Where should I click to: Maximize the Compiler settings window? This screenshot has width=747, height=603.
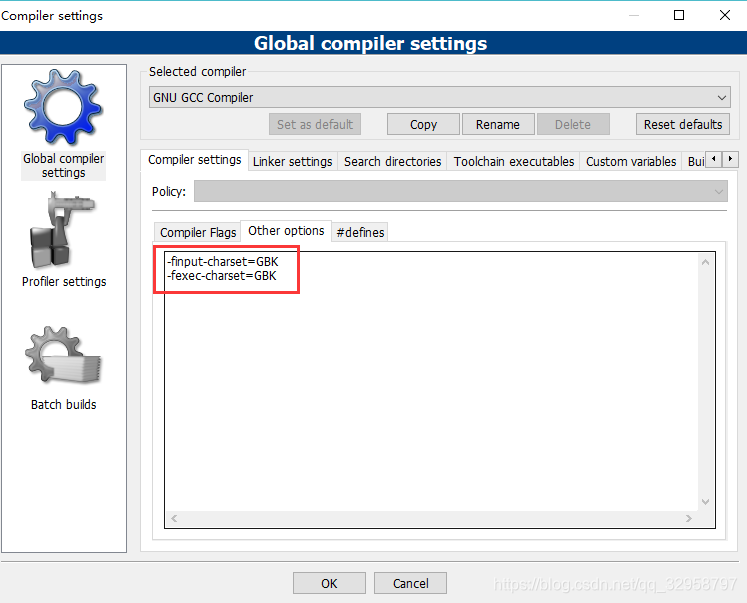point(679,15)
